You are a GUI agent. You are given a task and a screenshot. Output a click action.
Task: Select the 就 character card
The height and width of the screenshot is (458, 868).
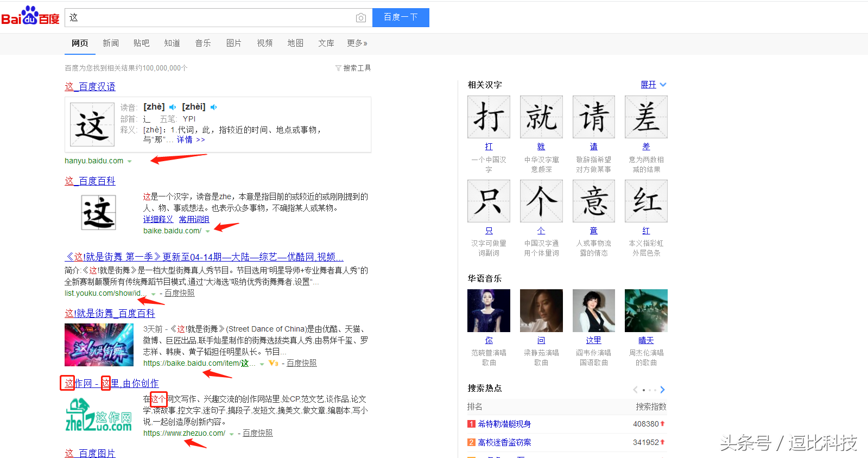(541, 117)
